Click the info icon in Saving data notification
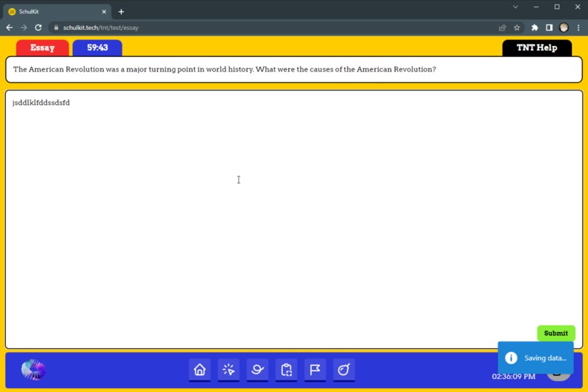588x392 pixels. tap(511, 358)
